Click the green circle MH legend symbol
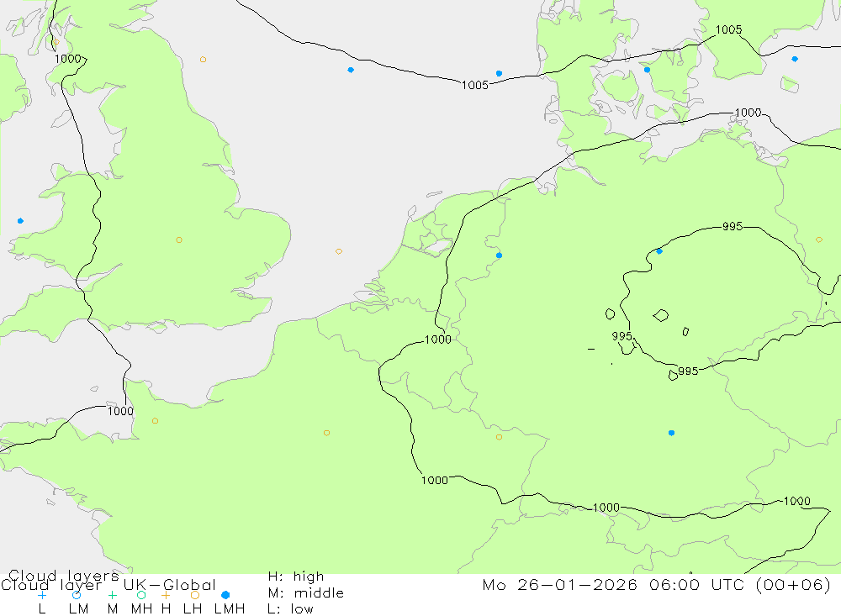 (141, 595)
